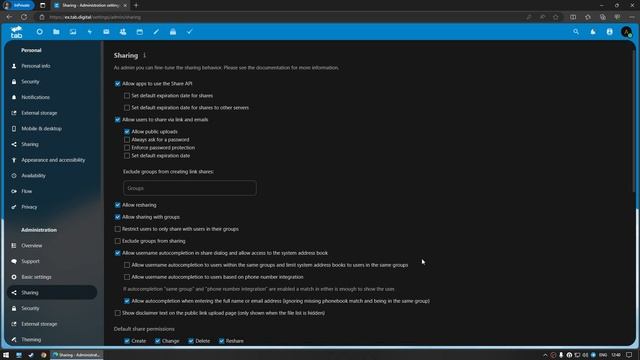640x360 pixels.
Task: Uncheck Allow sharing with groups
Action: tap(118, 217)
